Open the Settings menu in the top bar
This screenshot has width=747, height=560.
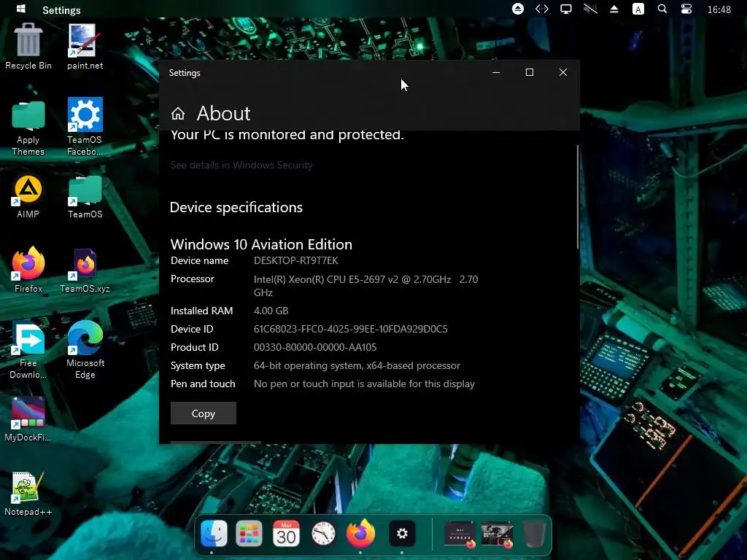pos(61,10)
